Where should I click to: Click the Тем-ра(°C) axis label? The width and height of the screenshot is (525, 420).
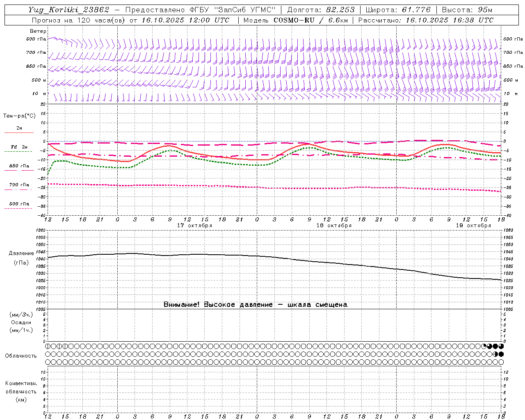coord(19,116)
